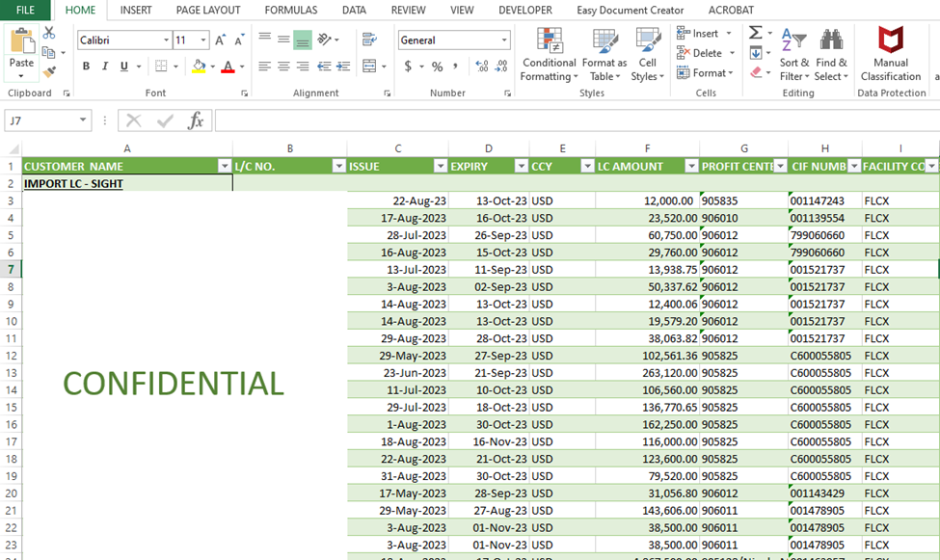940x560 pixels.
Task: Apply the yellow fill color
Action: 199,67
